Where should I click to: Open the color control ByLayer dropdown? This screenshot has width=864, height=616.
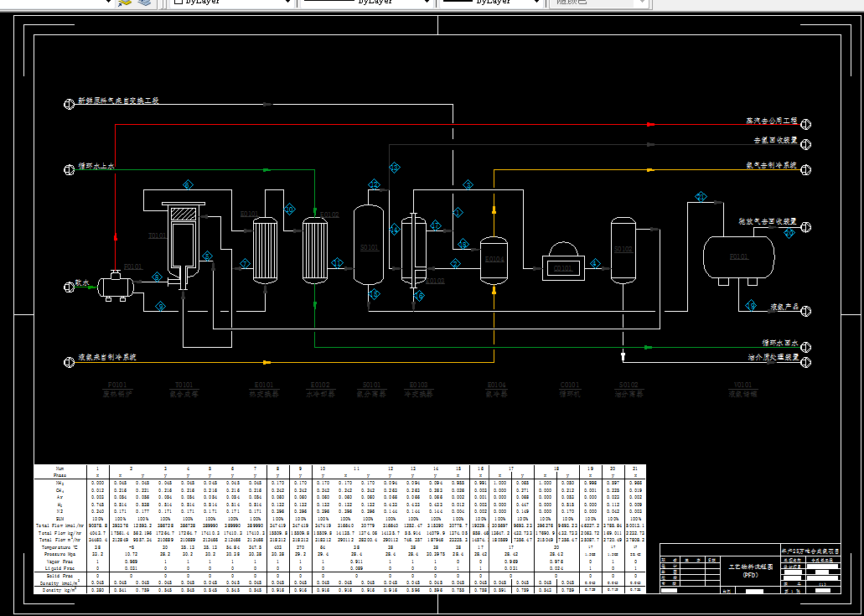coord(231,3)
